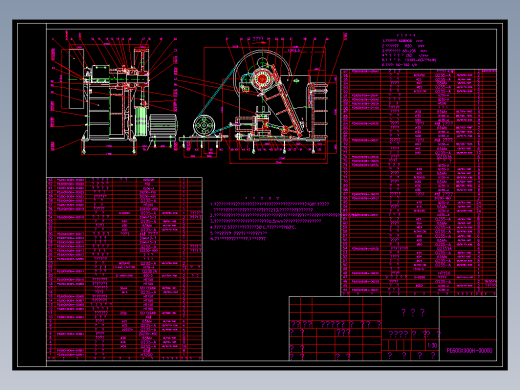Viewport: 520px width, 390px height.
Task: Click the drawing number PE600X900H-00000 in title block
Action: (x=469, y=350)
